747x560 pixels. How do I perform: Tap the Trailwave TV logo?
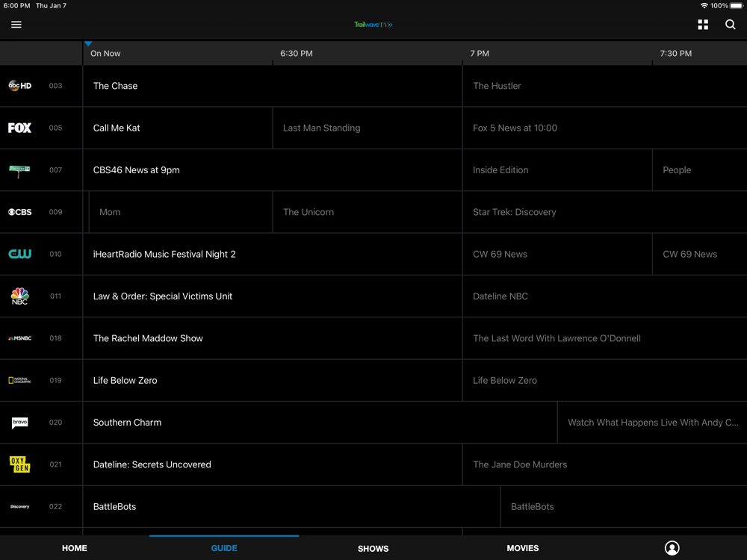373,25
